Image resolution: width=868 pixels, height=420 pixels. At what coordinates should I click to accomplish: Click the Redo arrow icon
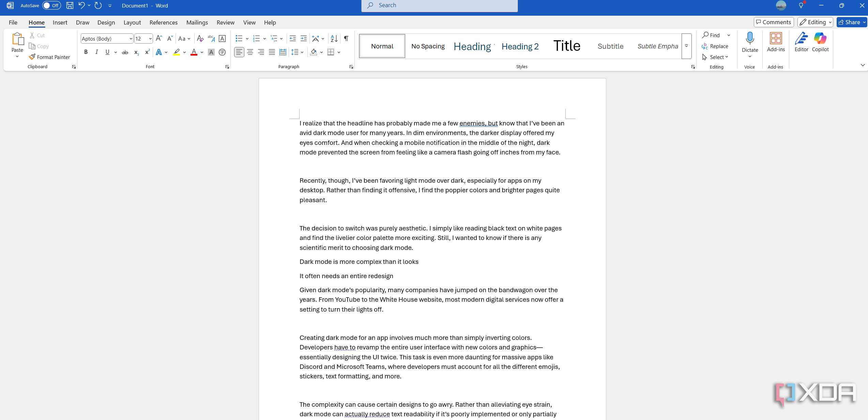(x=98, y=5)
